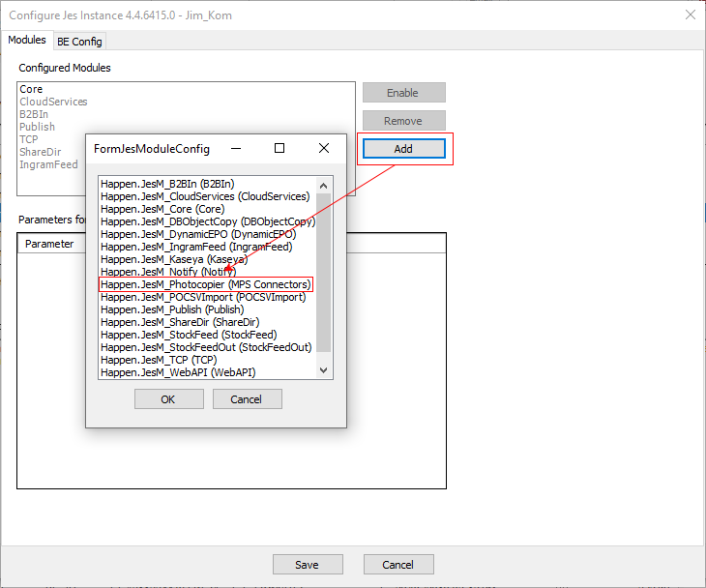Select Happen.JesM_DBObjectCopy (DBObjectCopy) entry
Image resolution: width=706 pixels, height=588 pixels.
click(207, 222)
